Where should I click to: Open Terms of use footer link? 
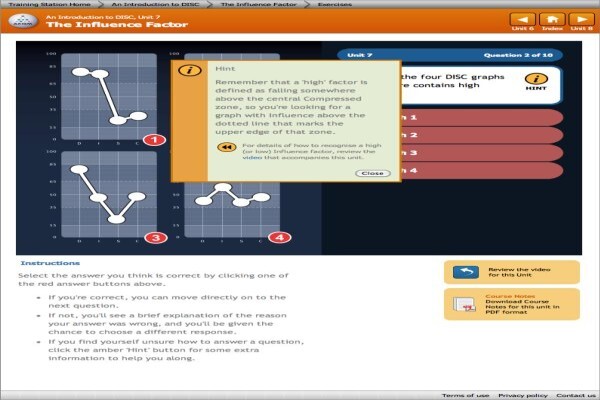[x=465, y=395]
